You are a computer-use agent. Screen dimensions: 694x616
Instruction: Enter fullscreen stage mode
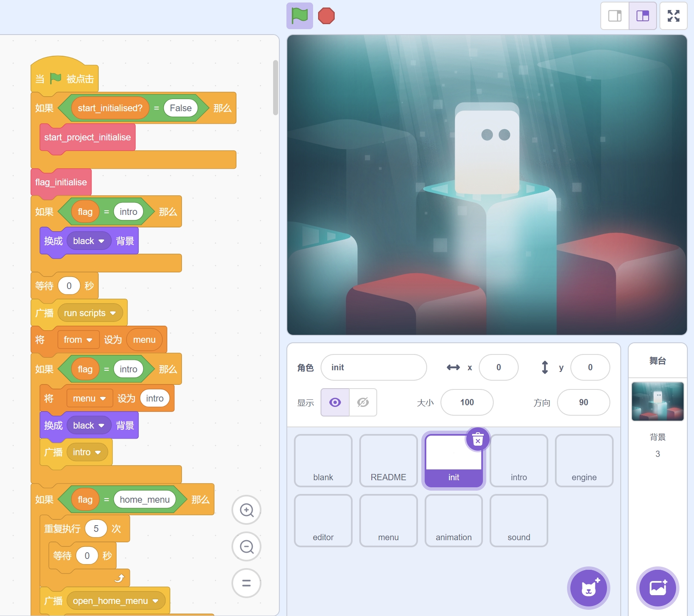[673, 16]
